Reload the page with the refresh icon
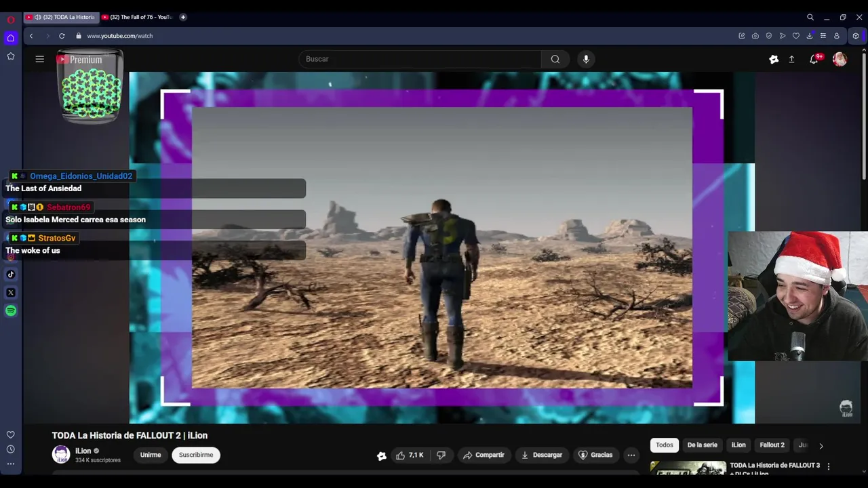868x488 pixels. 62,36
